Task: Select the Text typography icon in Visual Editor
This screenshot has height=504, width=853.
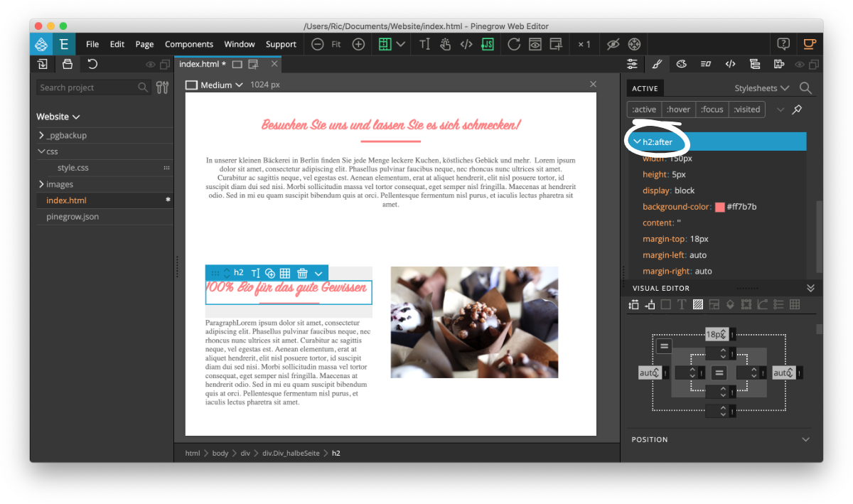Action: [681, 305]
